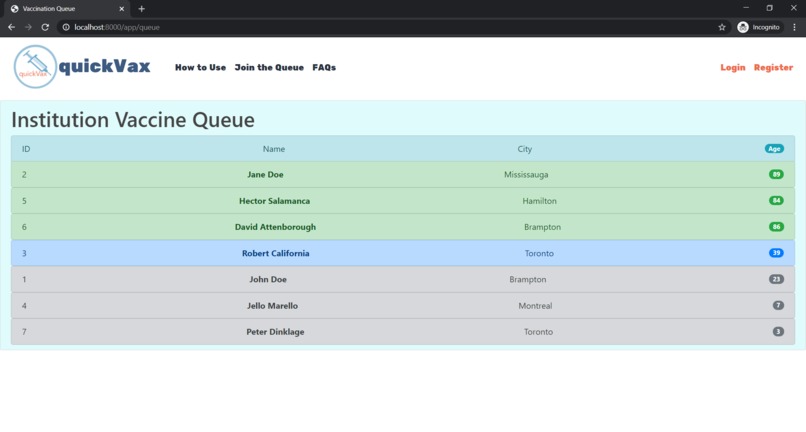The height and width of the screenshot is (432, 806).
Task: Select David Attenborough in the queue
Action: point(276,227)
